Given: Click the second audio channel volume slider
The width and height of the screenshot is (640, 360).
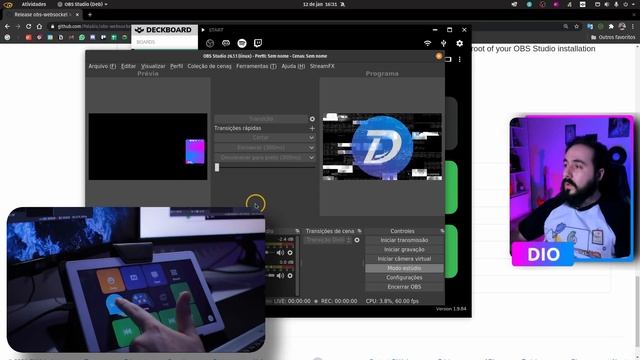Looking at the screenshot, I should 271,276.
